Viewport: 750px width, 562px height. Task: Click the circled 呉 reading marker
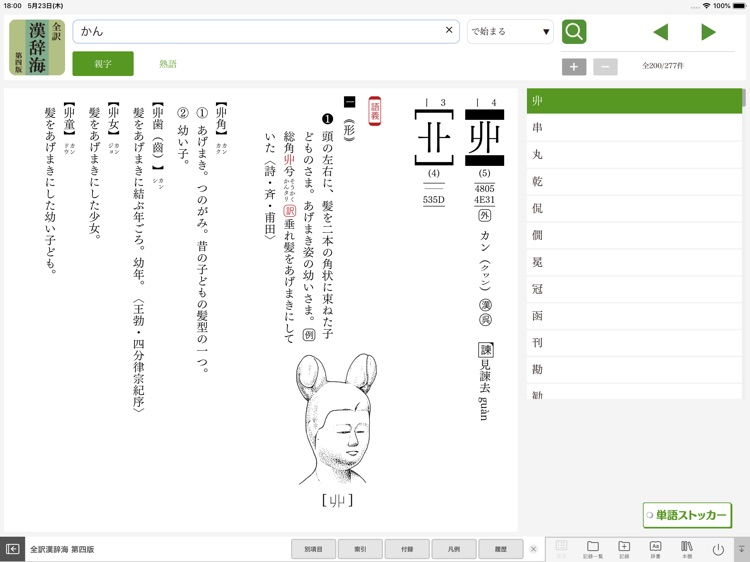click(x=485, y=320)
